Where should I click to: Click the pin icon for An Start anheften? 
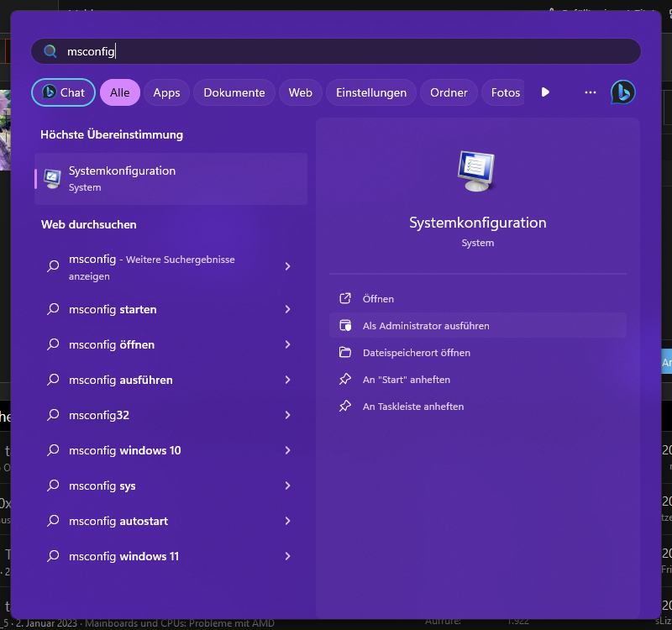pyautogui.click(x=345, y=380)
